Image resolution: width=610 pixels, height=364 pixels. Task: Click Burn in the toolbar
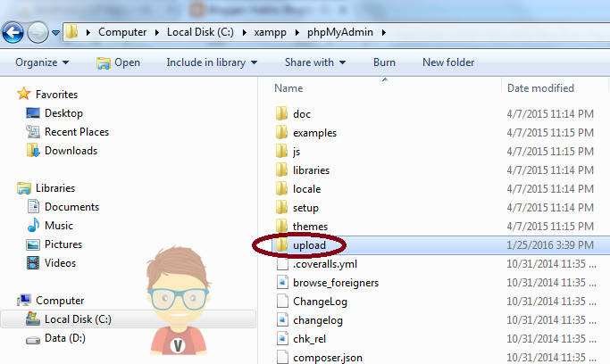pyautogui.click(x=384, y=62)
